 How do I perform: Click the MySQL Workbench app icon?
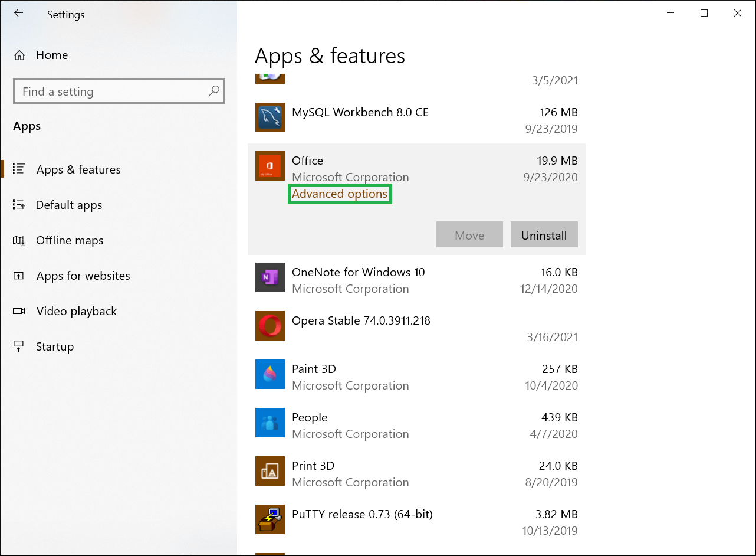coord(270,117)
